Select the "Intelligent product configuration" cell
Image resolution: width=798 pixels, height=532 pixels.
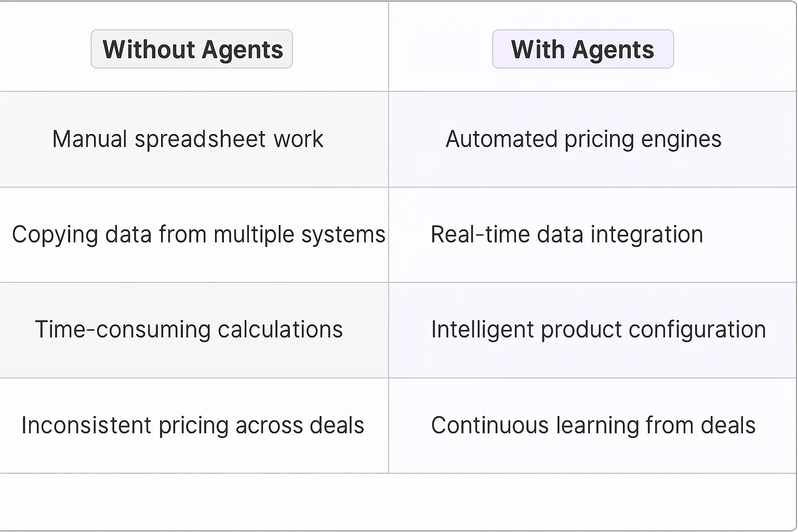(598, 330)
